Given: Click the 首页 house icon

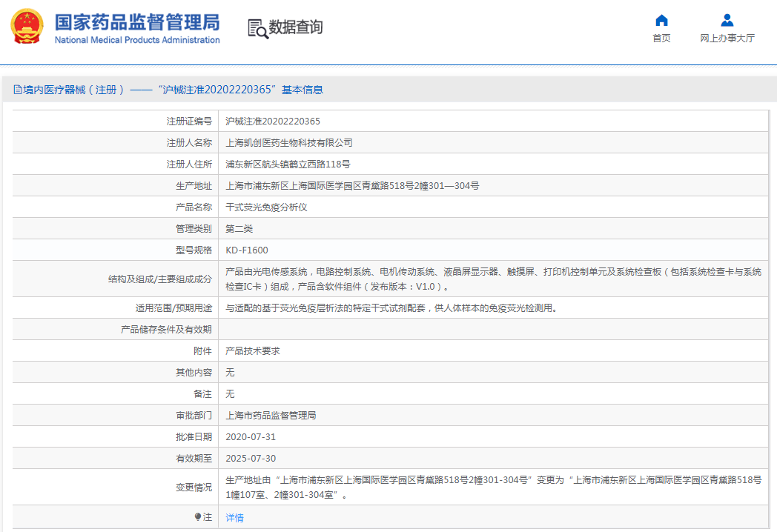Looking at the screenshot, I should (661, 20).
